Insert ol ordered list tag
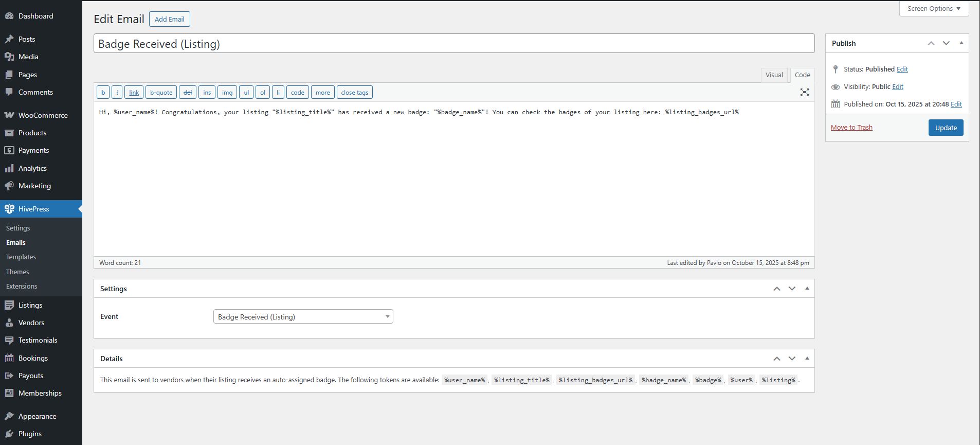 pos(263,92)
